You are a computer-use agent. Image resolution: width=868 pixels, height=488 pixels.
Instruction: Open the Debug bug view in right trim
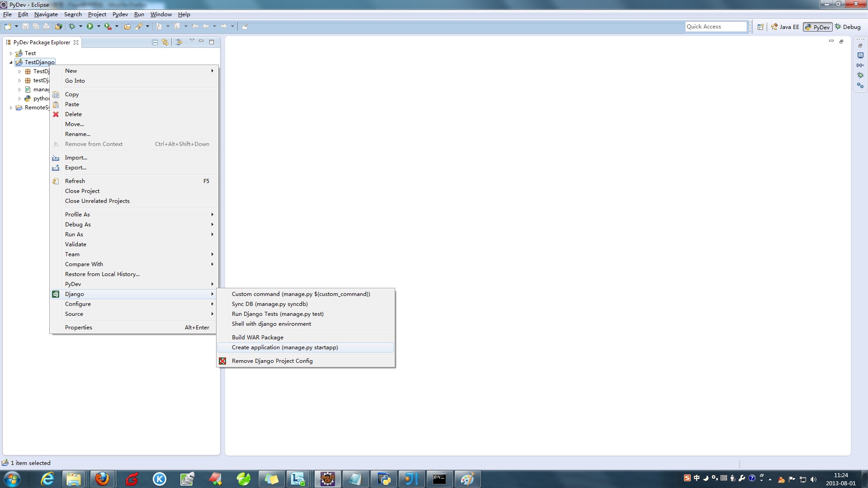(860, 75)
